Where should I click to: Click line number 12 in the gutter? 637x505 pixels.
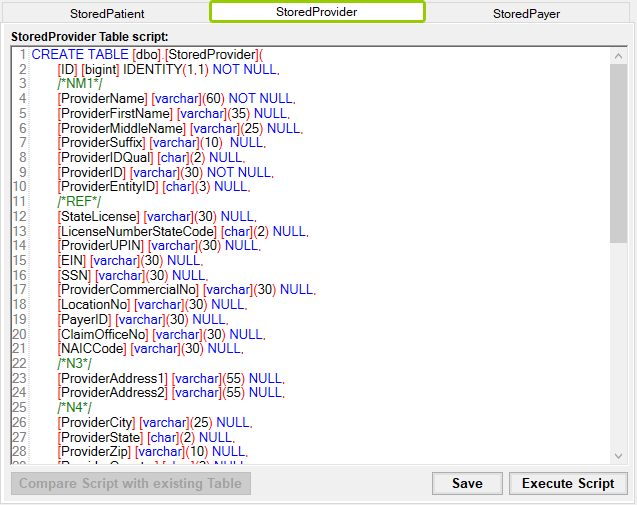pyautogui.click(x=20, y=217)
